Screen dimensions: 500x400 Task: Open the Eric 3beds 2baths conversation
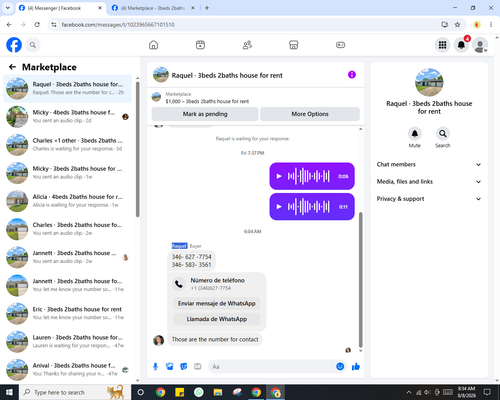point(67,313)
